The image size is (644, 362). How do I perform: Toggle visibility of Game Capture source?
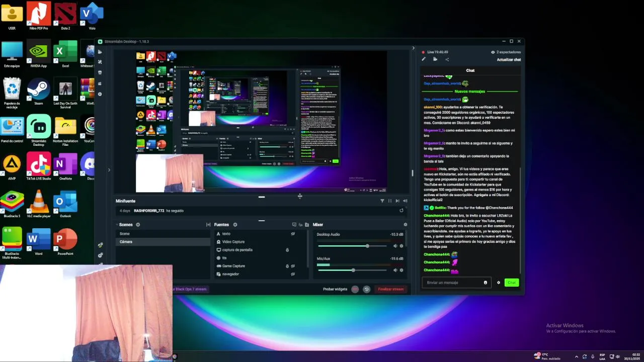(293, 266)
